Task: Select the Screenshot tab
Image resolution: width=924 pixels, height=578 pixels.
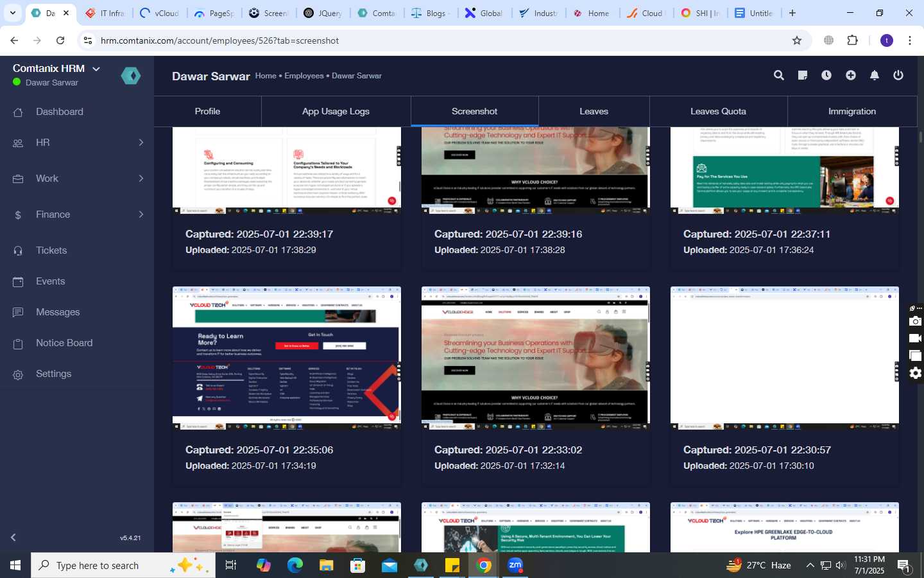Action: click(474, 111)
